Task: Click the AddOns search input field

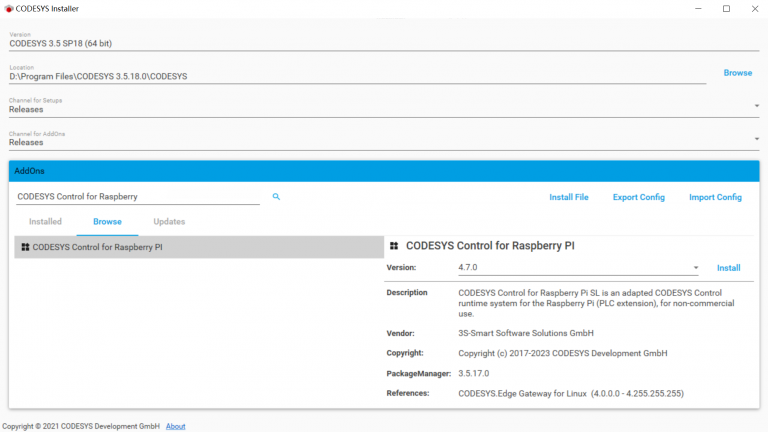Action: click(x=138, y=197)
